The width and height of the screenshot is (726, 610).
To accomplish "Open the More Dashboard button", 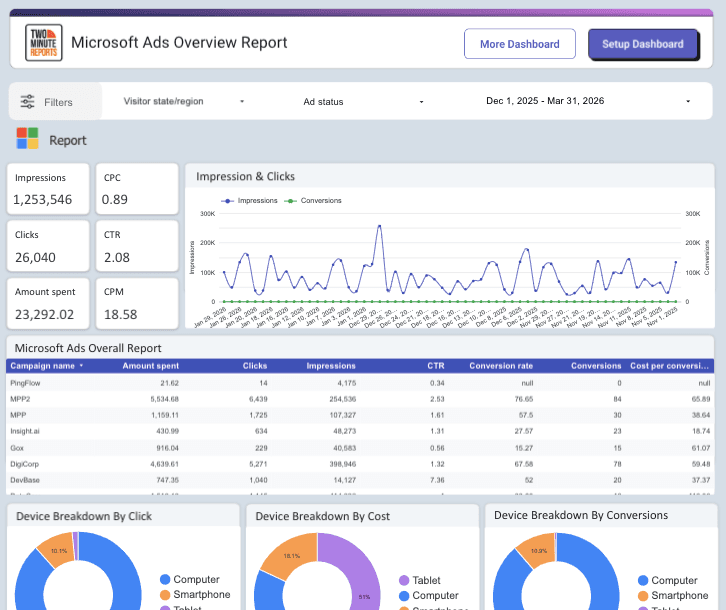I will (519, 44).
